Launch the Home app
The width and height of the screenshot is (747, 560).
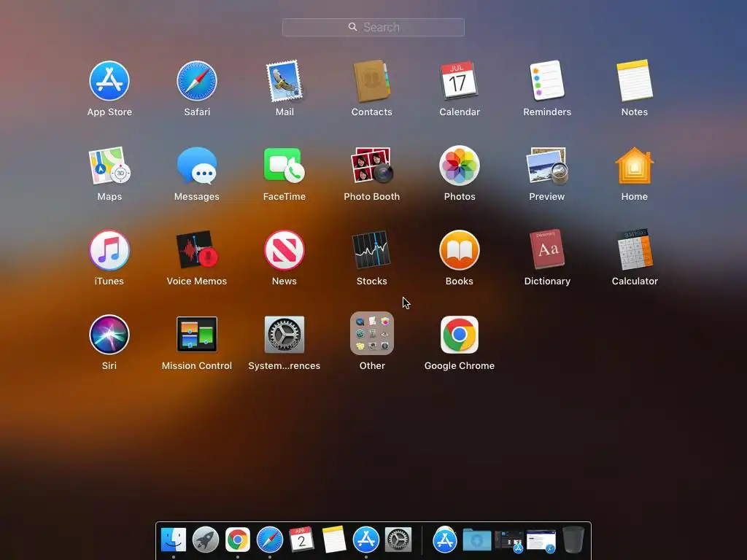coord(635,166)
